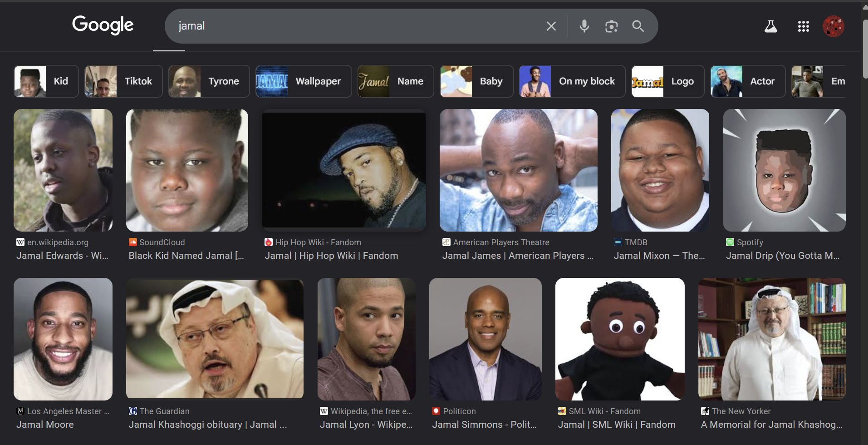Clear the search box with X icon
868x445 pixels.
point(551,26)
